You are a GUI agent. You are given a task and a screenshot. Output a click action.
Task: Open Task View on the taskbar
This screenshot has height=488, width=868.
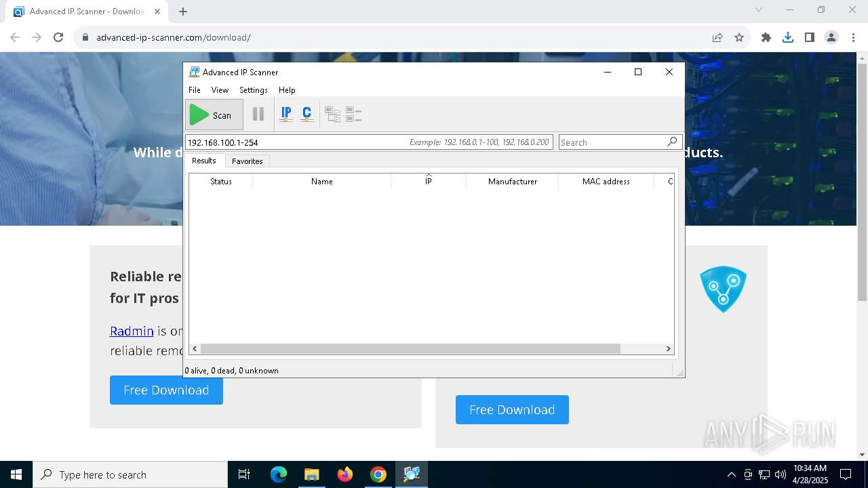[244, 474]
